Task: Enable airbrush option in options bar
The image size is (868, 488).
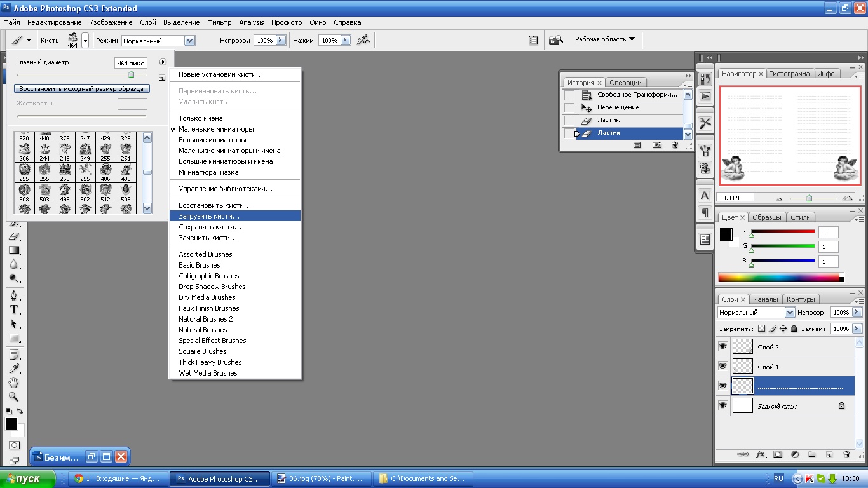Action: [363, 40]
